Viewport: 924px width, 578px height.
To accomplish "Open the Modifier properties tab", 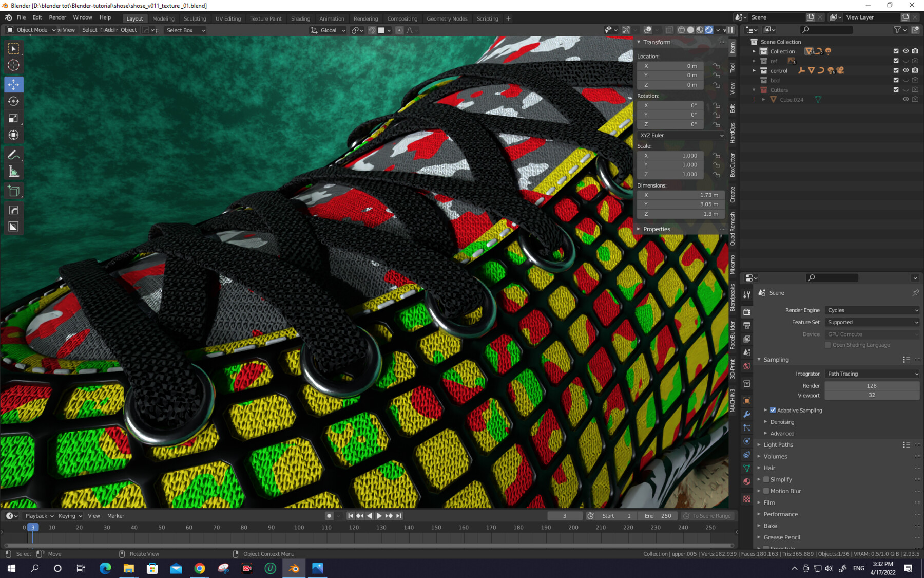I will 747,414.
